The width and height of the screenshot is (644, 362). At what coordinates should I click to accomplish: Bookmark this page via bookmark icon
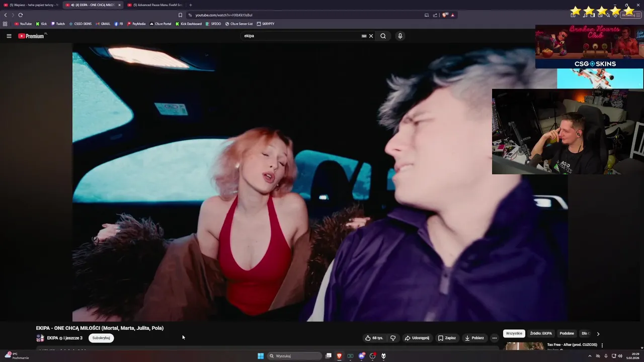pos(180,15)
